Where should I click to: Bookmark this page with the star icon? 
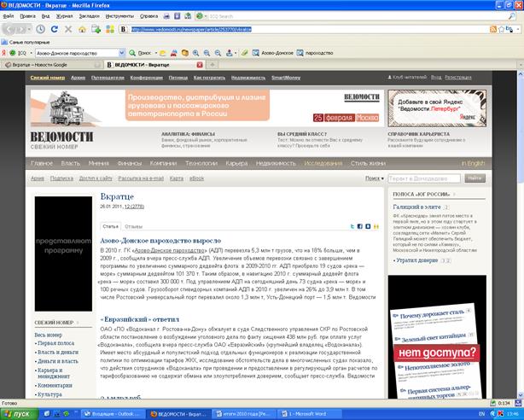click(501, 29)
